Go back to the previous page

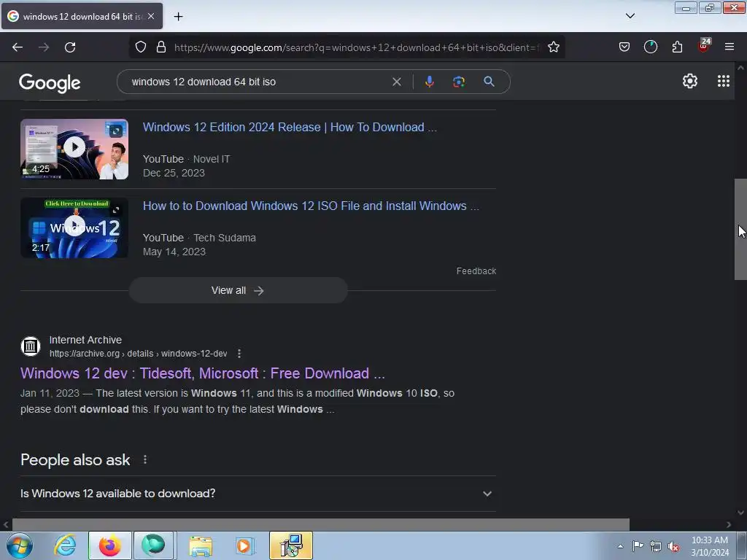pos(18,47)
